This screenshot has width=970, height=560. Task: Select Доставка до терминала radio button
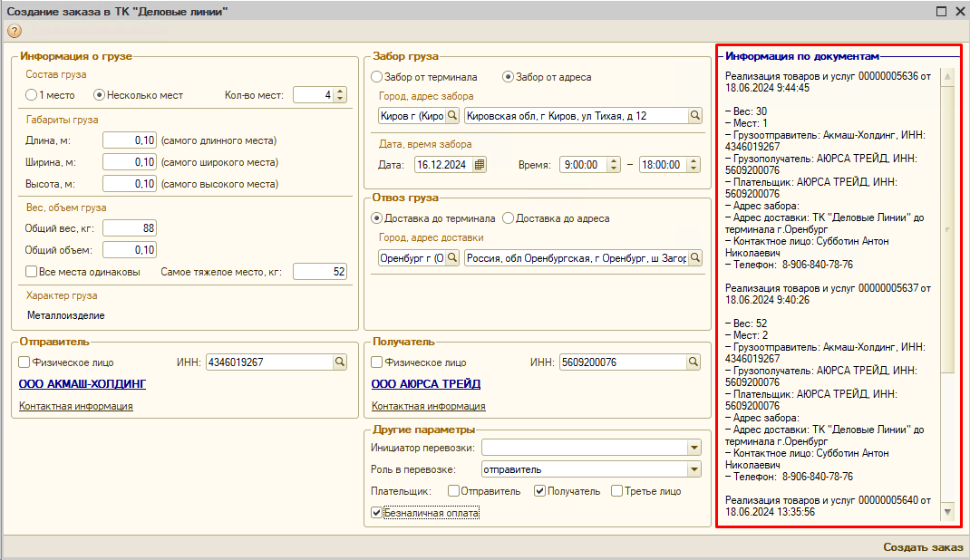[377, 218]
